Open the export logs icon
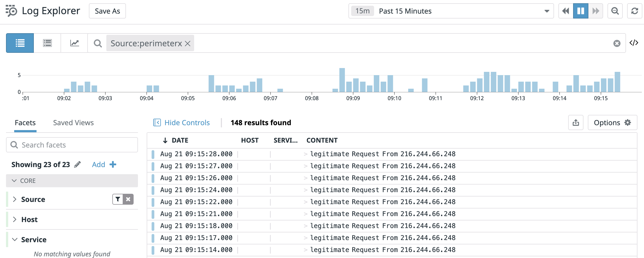Screen dimensions: 644x258 click(x=576, y=122)
